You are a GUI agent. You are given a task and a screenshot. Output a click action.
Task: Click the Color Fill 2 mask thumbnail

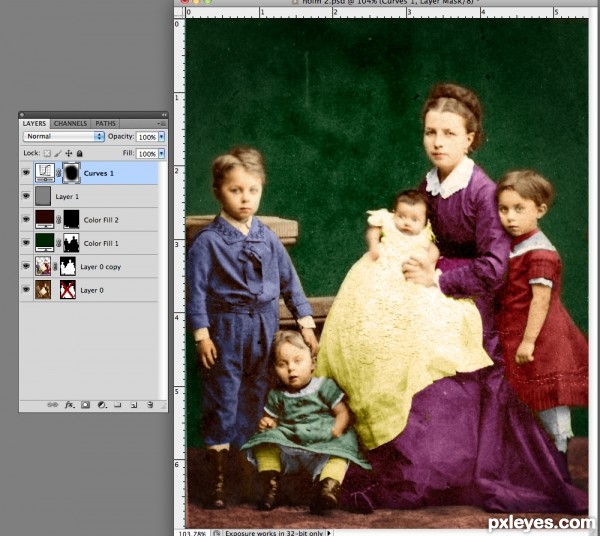71,220
